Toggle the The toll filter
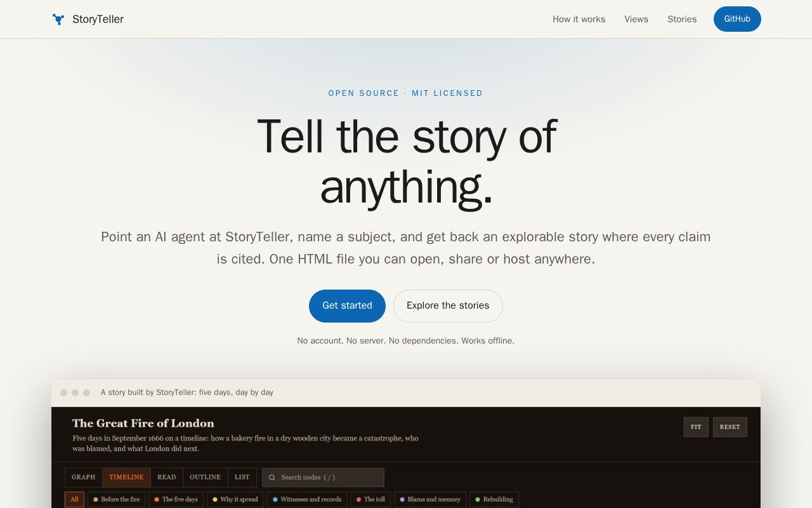Screen dimensions: 812x508 (x=370, y=499)
